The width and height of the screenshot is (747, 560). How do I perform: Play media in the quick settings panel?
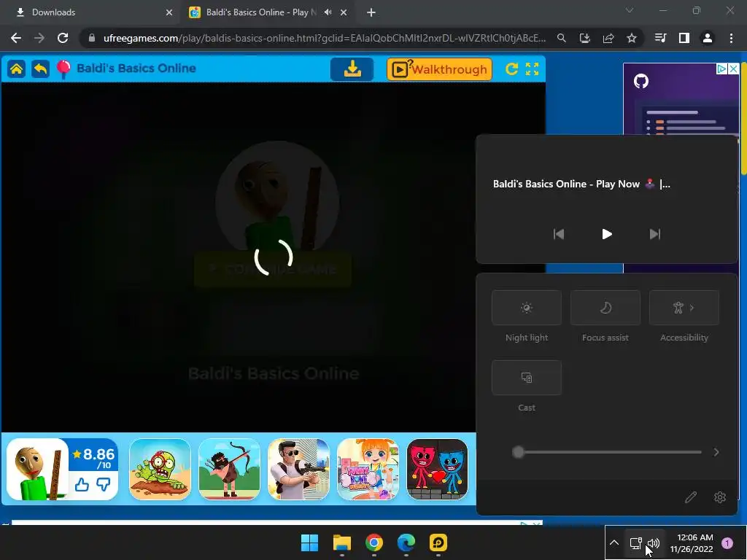606,234
